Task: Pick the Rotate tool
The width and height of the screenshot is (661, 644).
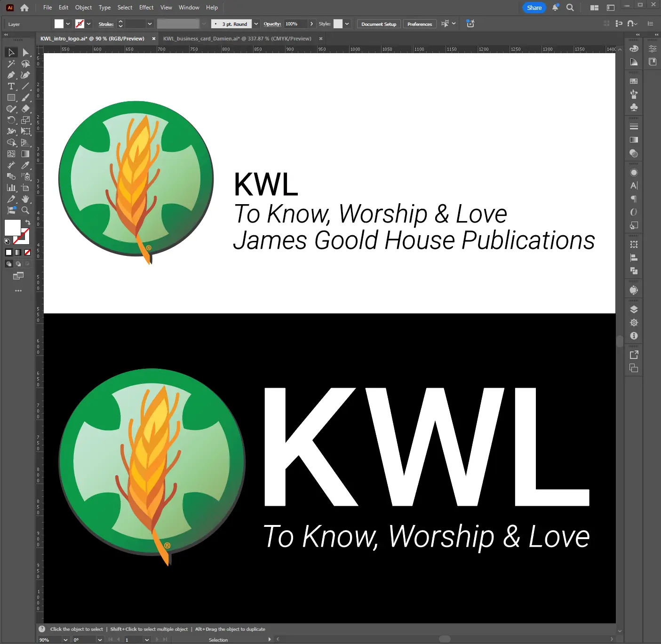Action: coord(11,120)
